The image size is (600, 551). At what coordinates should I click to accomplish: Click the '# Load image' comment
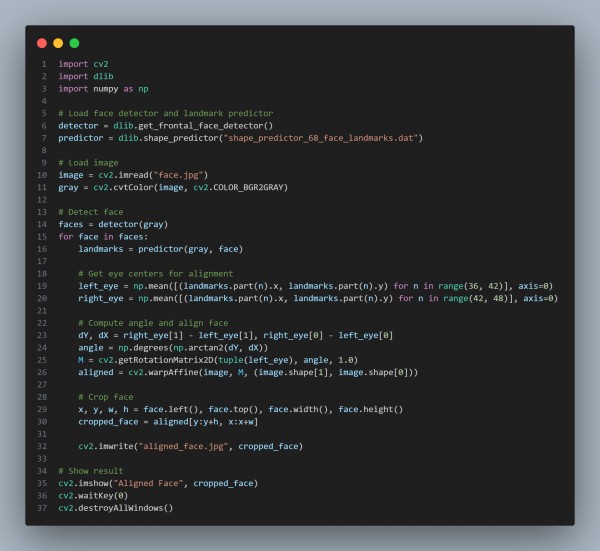[88, 163]
